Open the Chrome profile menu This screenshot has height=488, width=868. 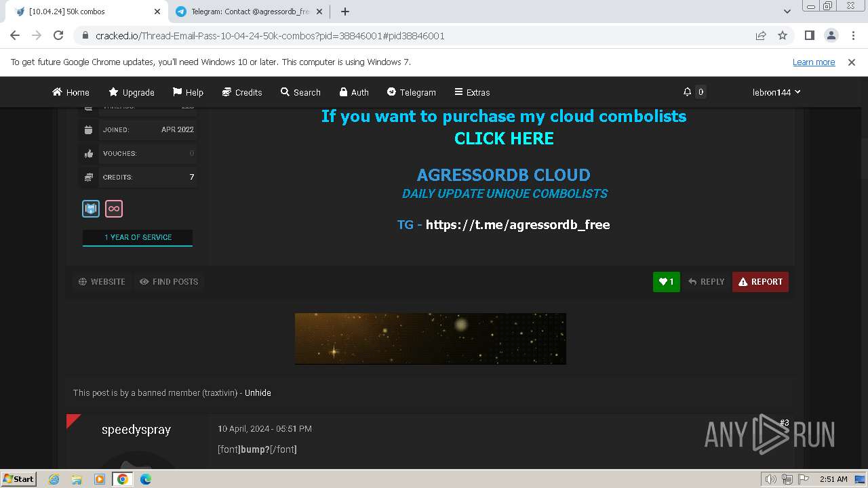coord(831,35)
